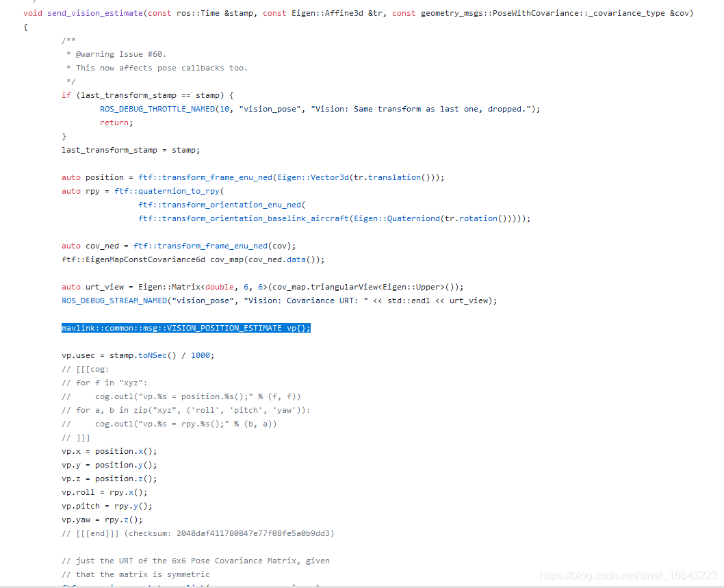Click the send_vision_estimate function signature line
This screenshot has height=588, width=724.
(359, 13)
